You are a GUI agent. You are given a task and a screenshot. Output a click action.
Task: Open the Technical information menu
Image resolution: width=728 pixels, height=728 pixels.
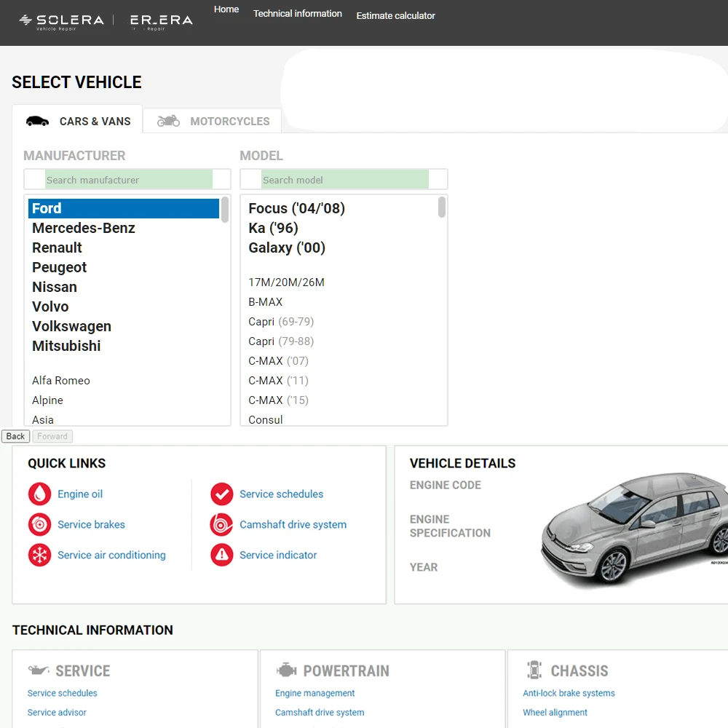297,14
